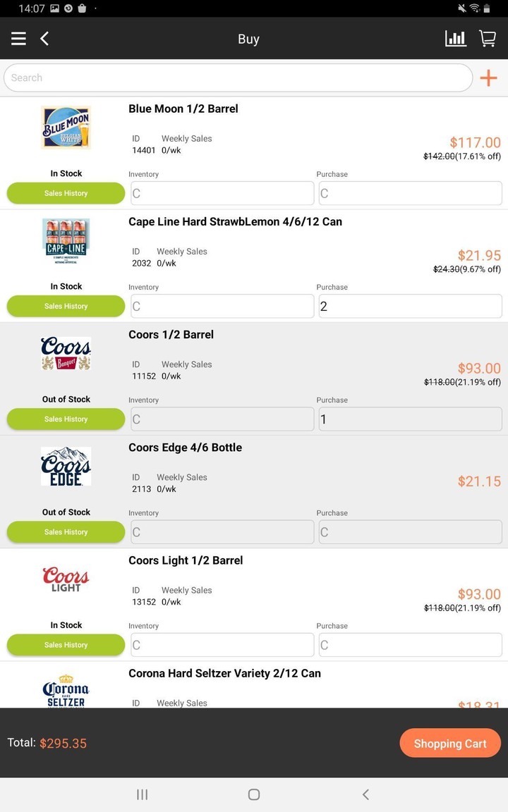Screen dimensions: 508x812
Task: View Sales History for Blue Moon
Action: pyautogui.click(x=66, y=193)
